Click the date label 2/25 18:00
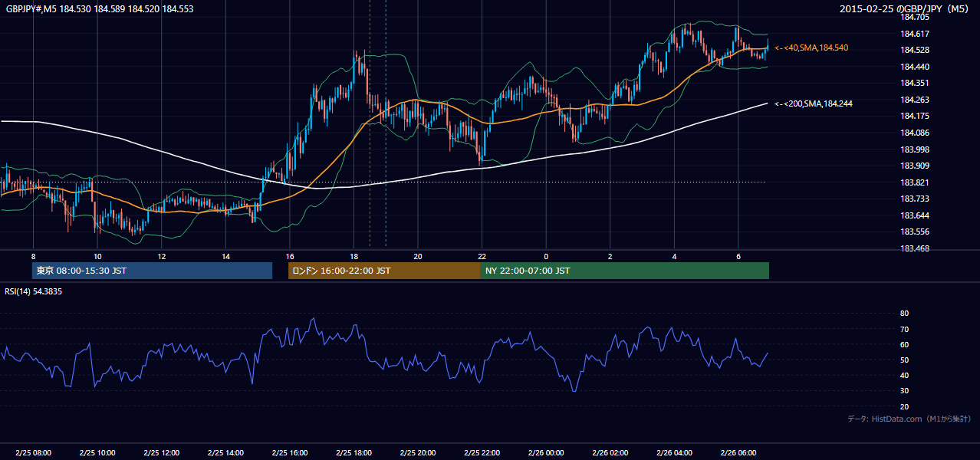Image resolution: width=980 pixels, height=460 pixels. click(354, 453)
